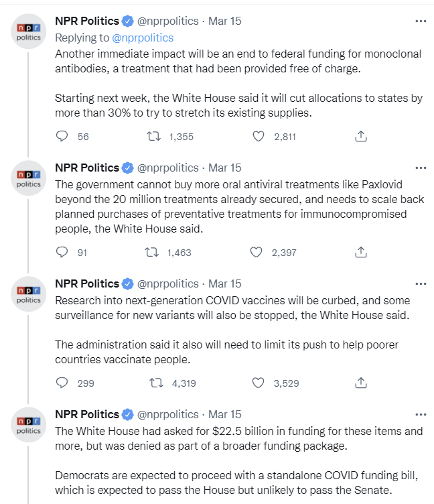This screenshot has height=504, width=434.
Task: Reply to the next-generation COVID vaccines tweet
Action: [x=62, y=383]
